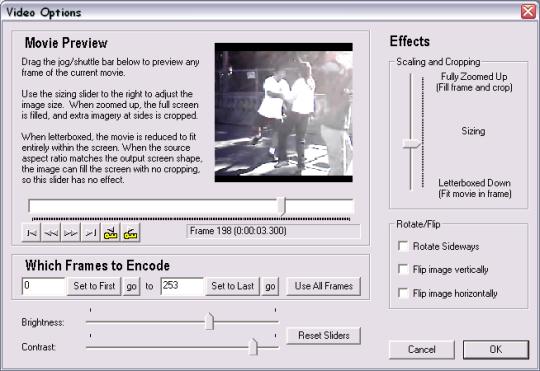Click go button next to Set to Last
Viewport: 540px width, 371px height.
(270, 286)
